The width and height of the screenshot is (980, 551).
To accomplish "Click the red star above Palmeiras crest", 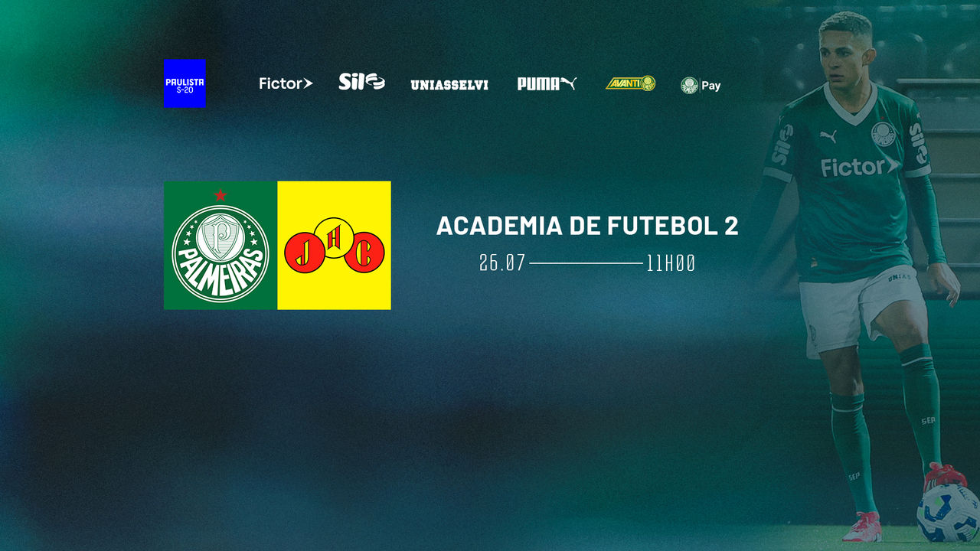I will [x=220, y=195].
